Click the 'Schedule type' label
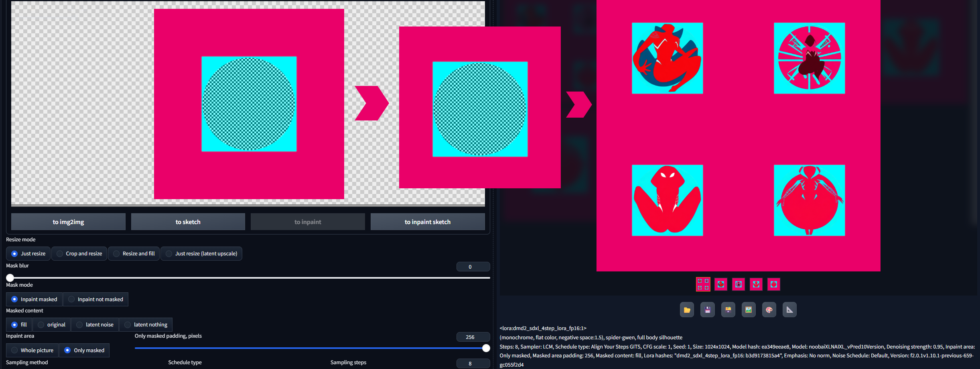The height and width of the screenshot is (369, 980). click(x=185, y=362)
